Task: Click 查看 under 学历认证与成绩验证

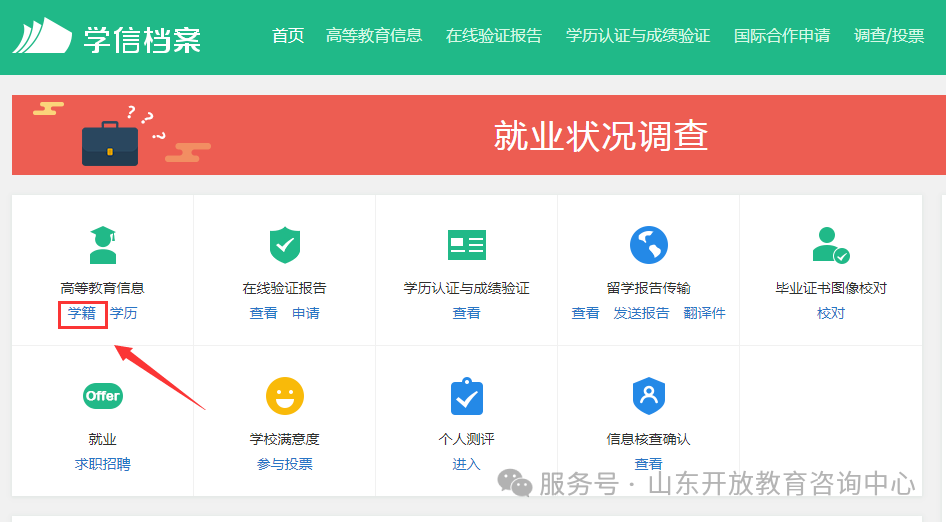Action: 466,313
